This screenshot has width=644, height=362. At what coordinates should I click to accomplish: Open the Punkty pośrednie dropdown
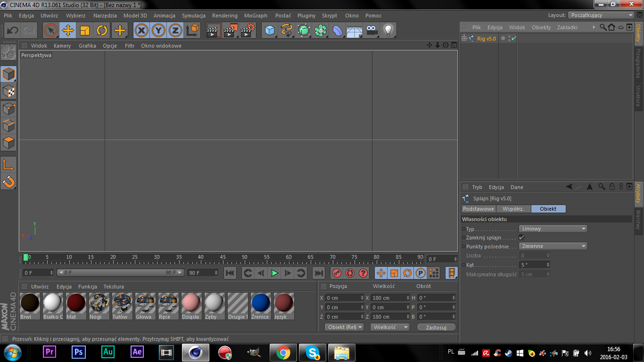pos(553,246)
